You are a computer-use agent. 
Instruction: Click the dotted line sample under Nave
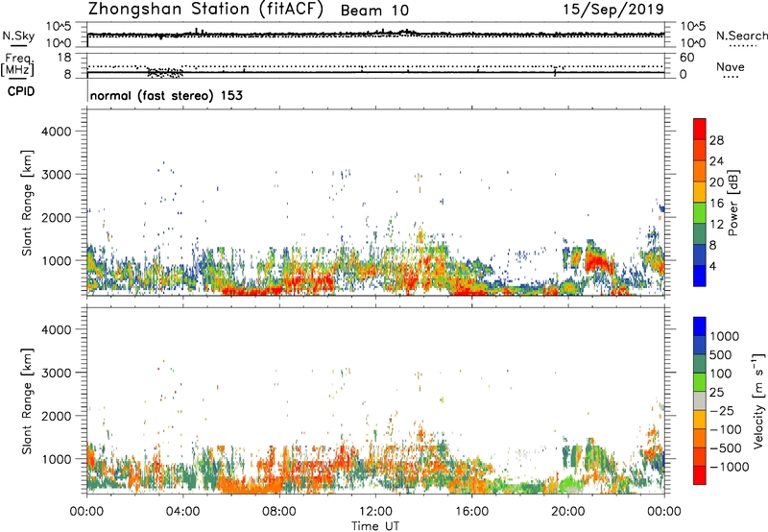point(731,77)
